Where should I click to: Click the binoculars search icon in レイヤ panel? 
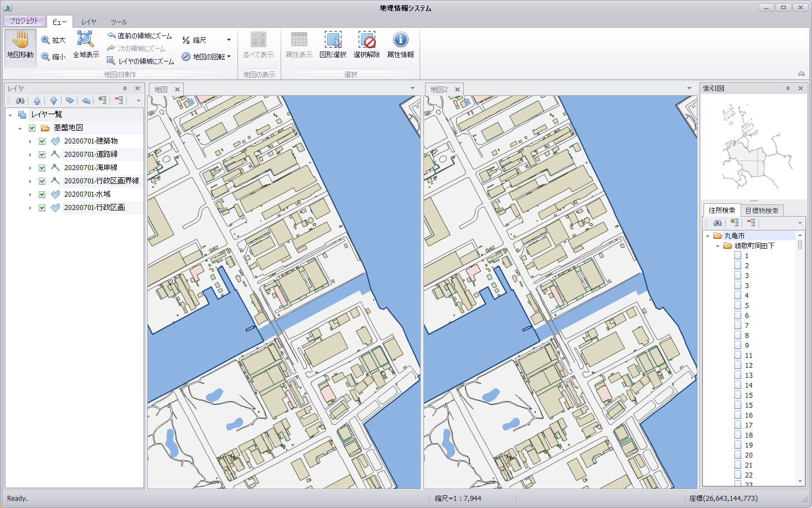point(20,100)
